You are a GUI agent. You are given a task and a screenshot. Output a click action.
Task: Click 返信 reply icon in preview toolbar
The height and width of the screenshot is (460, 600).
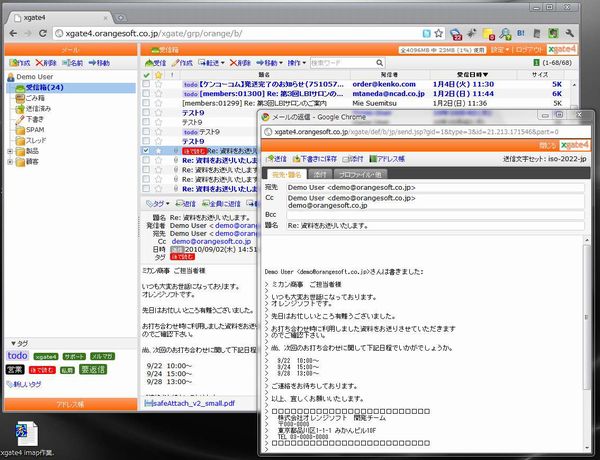coord(186,204)
